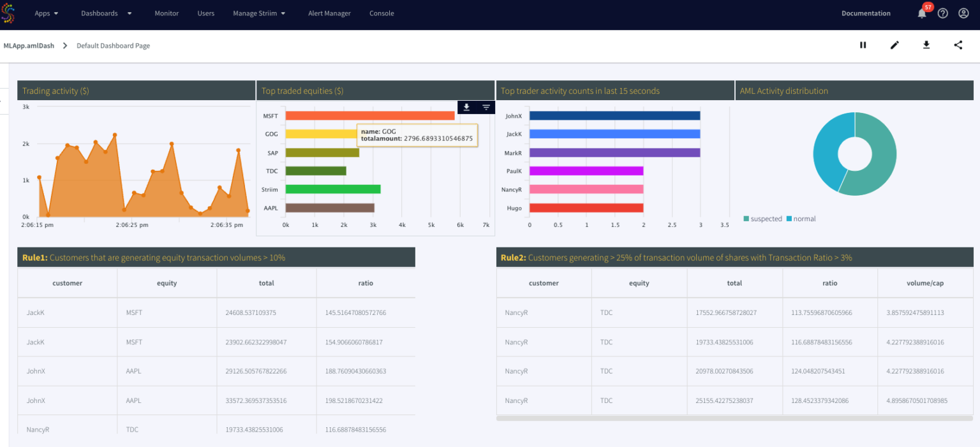Click the share dashboard icon
Screen dimensions: 980x447
click(x=958, y=45)
